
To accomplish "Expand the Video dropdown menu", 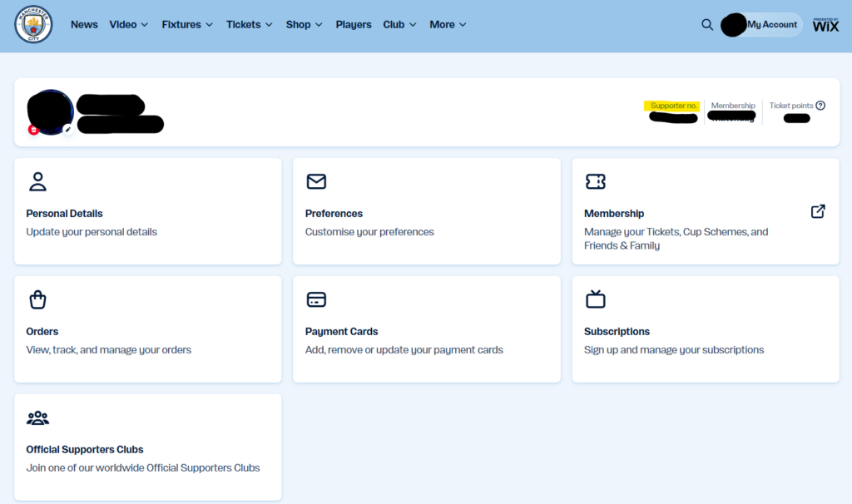I will tap(129, 25).
